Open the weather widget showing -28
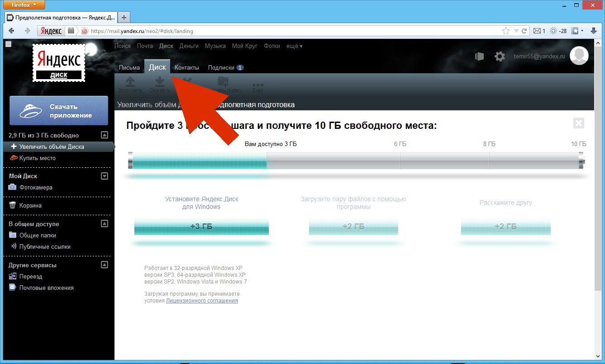The image size is (605, 364). click(558, 31)
